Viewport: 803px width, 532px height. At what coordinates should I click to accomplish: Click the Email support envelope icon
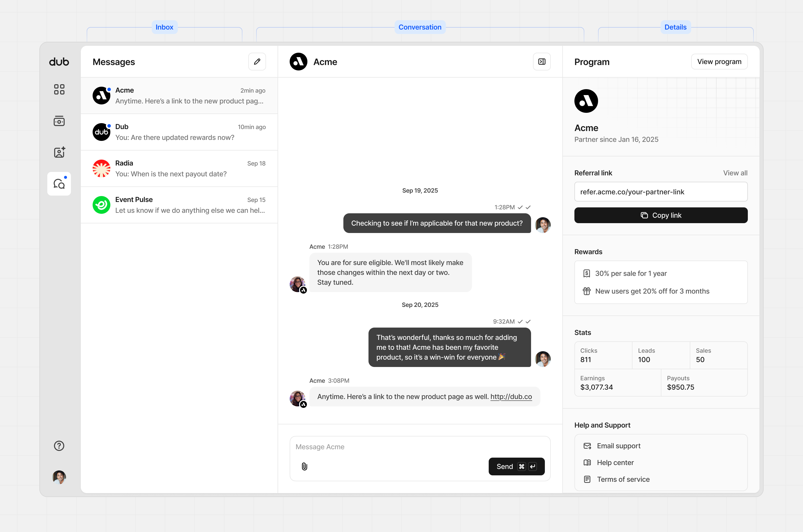(x=587, y=446)
